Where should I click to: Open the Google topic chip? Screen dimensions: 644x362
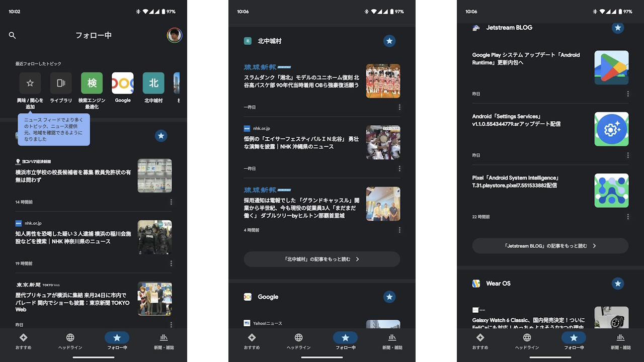point(123,83)
